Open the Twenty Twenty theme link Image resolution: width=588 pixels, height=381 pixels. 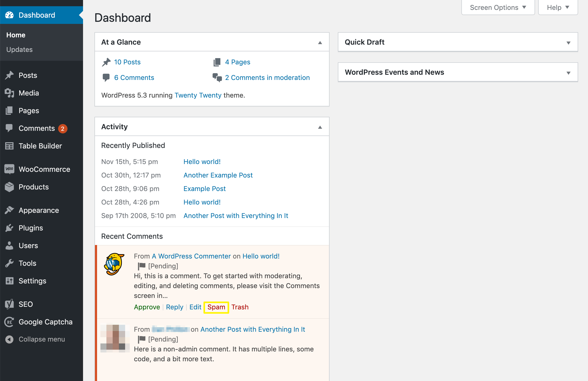[x=198, y=95]
